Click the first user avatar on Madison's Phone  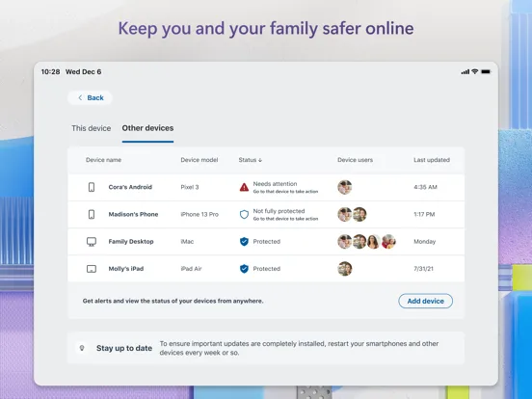coord(344,214)
